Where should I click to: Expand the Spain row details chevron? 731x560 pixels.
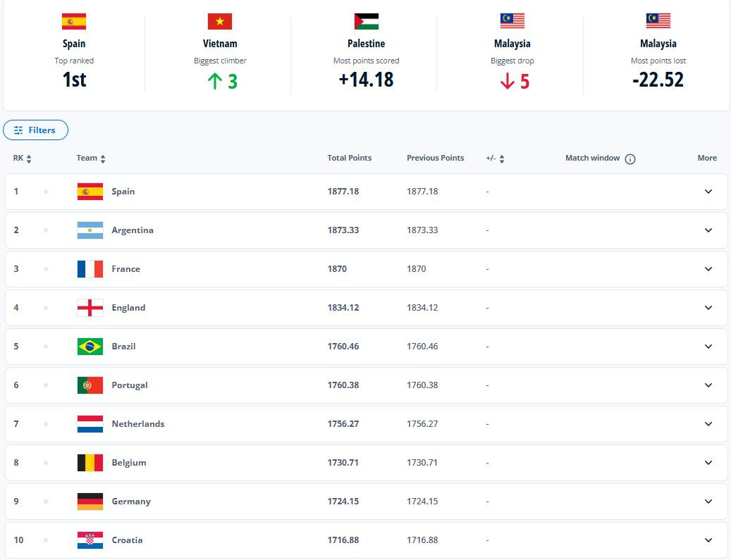(708, 191)
